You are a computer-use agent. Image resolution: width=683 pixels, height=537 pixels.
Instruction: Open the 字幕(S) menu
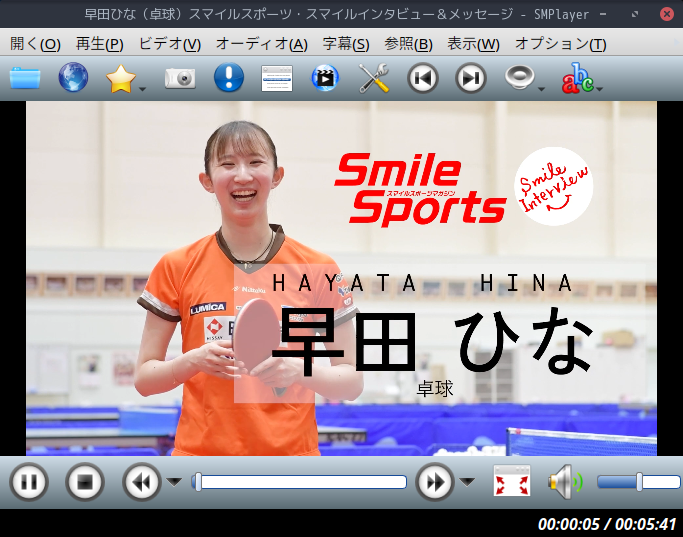click(x=346, y=44)
